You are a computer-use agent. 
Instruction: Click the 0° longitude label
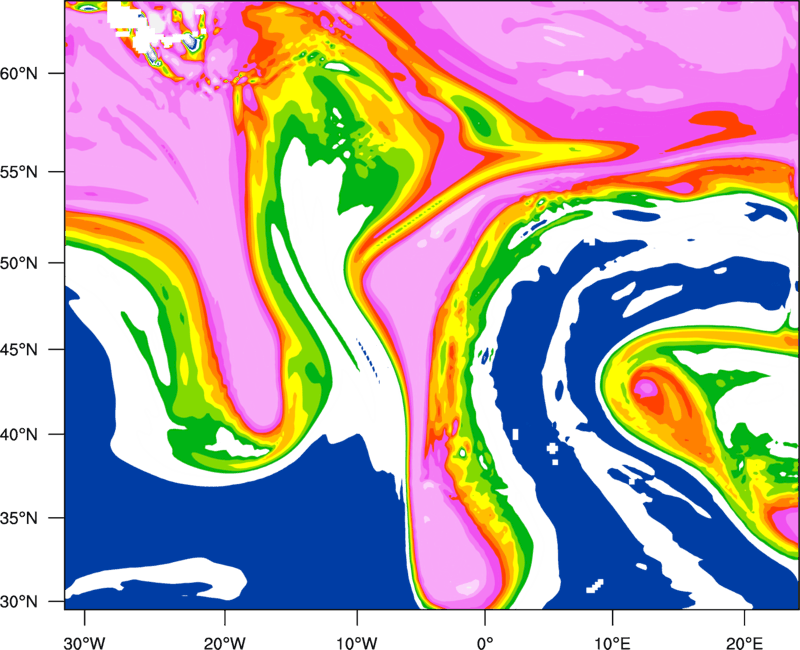point(485,643)
